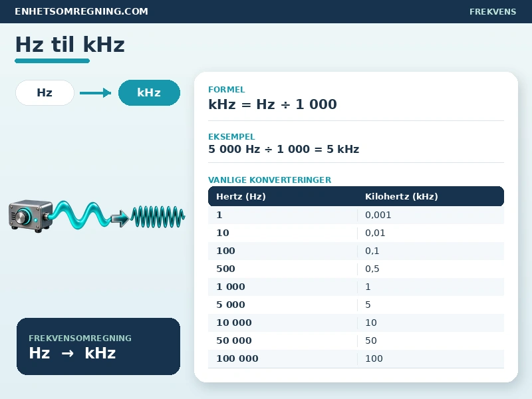Click the VANLIGE KONVERTERINGER heading
The width and height of the screenshot is (532, 399).
[270, 180]
